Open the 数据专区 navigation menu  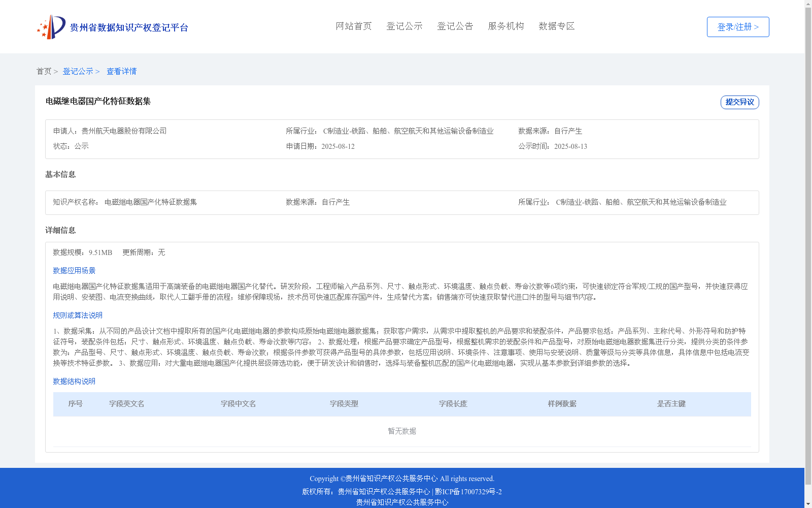point(556,26)
